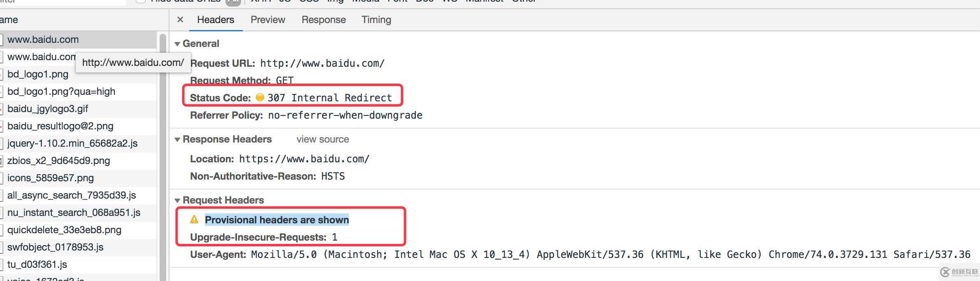Click the Name column header

[9, 20]
